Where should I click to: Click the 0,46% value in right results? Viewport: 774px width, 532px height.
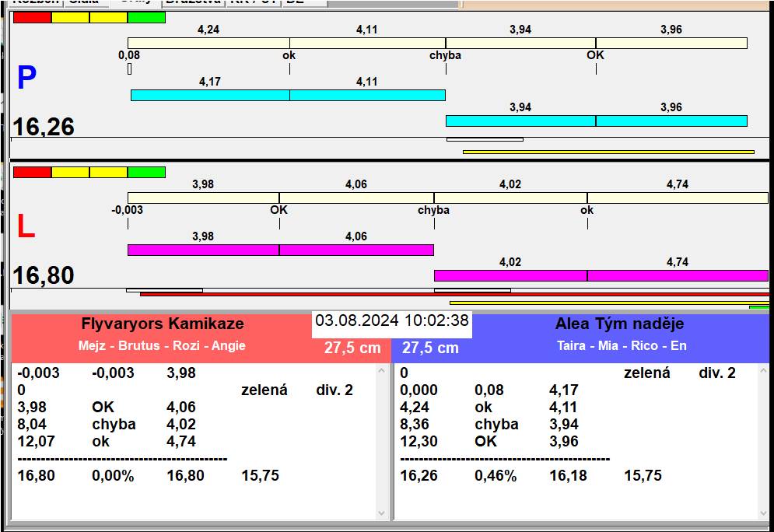[x=496, y=475]
